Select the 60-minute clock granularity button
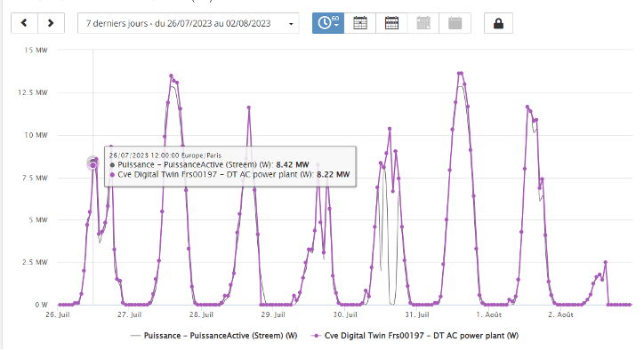The height and width of the screenshot is (350, 644). (328, 23)
